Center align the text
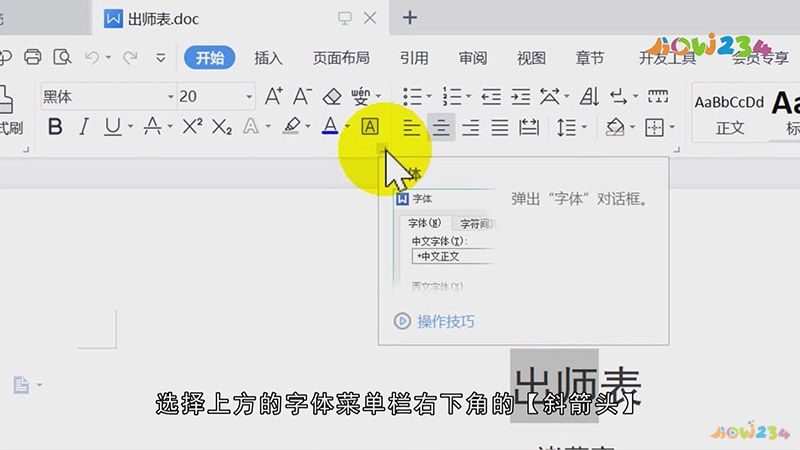 tap(441, 127)
